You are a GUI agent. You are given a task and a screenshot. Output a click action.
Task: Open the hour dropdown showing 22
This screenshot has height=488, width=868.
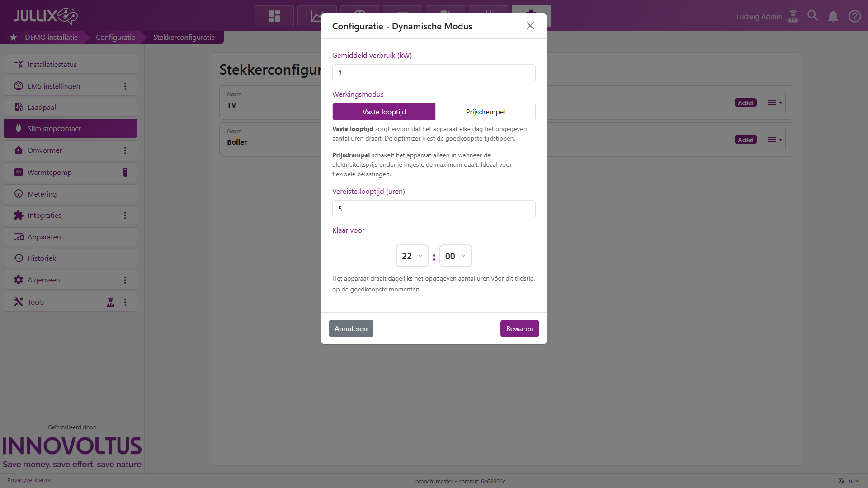(412, 256)
